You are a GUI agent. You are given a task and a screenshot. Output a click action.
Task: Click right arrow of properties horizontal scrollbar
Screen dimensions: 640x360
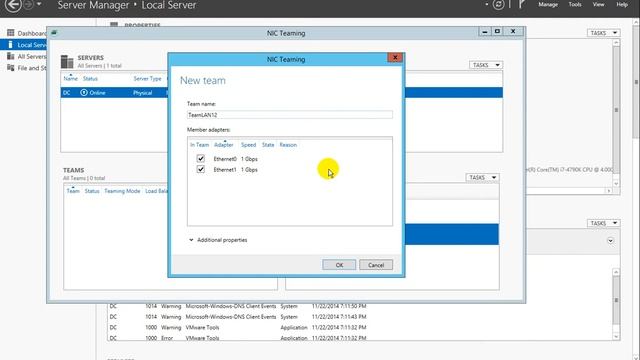609,191
